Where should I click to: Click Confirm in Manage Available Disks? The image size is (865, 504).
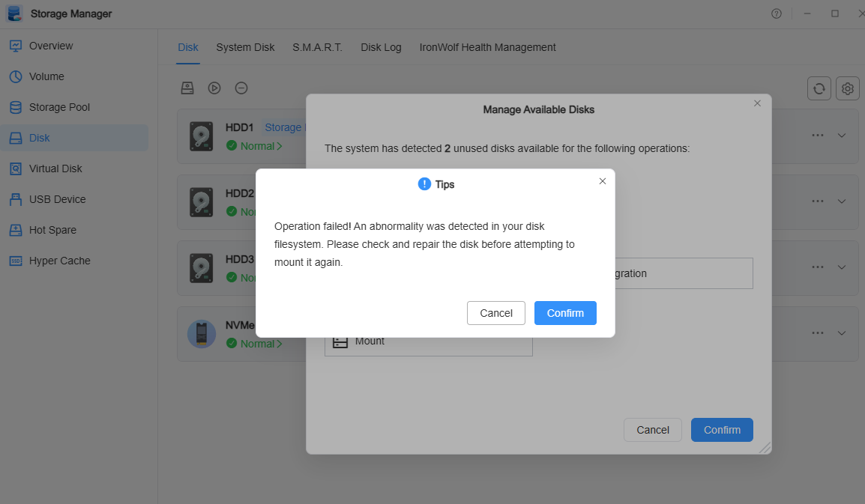click(x=722, y=430)
